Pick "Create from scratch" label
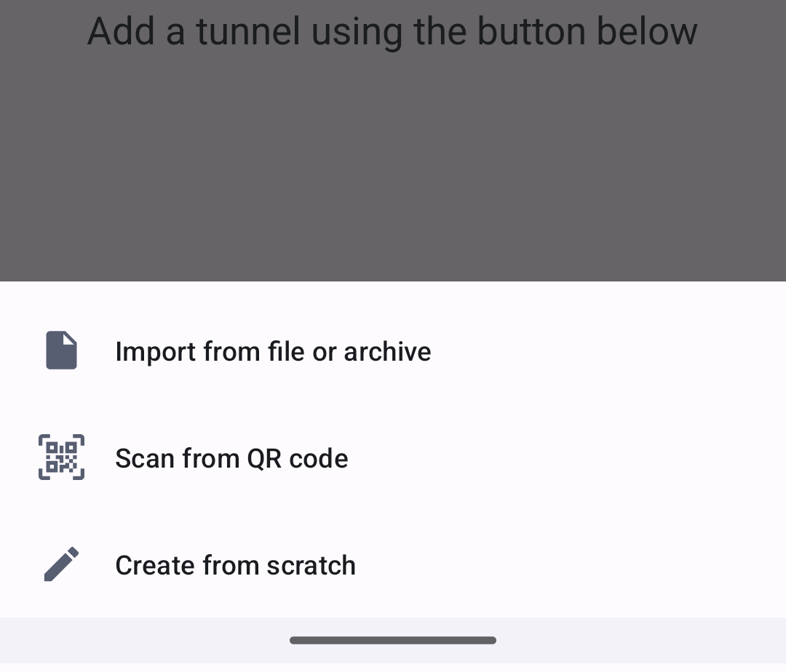This screenshot has width=786, height=672. point(235,565)
